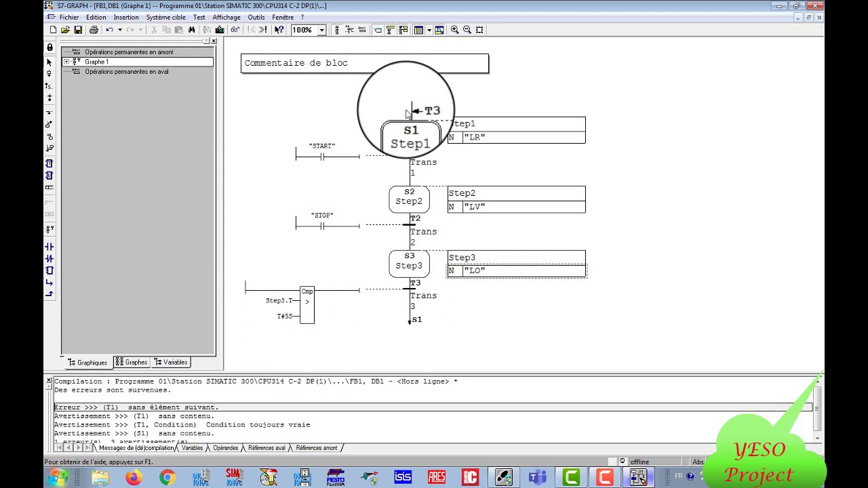This screenshot has width=868, height=488.
Task: Select 'Opérations permanentes en aval' tree item
Action: pyautogui.click(x=127, y=72)
